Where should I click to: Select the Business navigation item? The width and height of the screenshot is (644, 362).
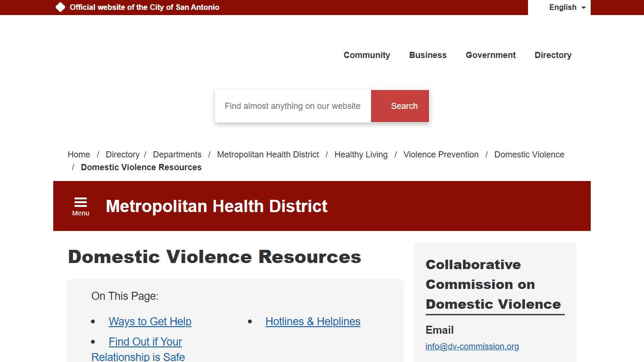[x=428, y=55]
